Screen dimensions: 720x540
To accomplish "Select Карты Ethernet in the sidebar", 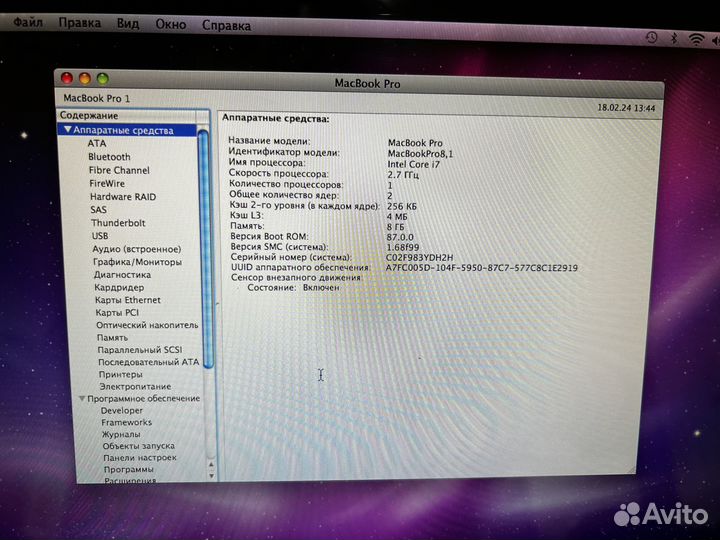I will pyautogui.click(x=128, y=300).
